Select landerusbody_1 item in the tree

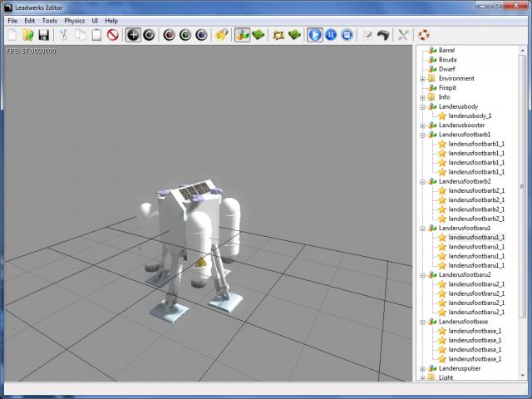click(470, 116)
